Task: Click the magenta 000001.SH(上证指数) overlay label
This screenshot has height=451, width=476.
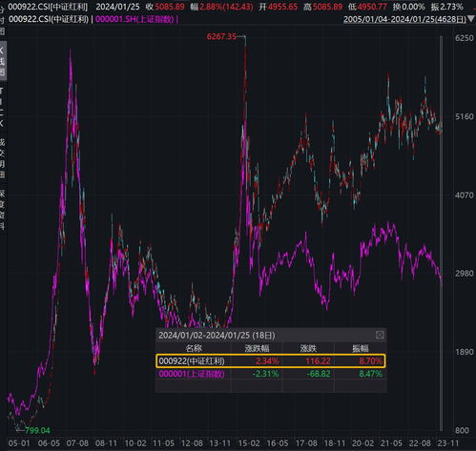Action: (x=135, y=19)
